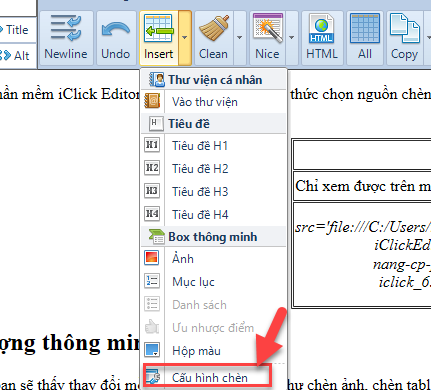This screenshot has width=431, height=390.
Task: Click the Hộp màu blue box icon
Action: (x=152, y=350)
